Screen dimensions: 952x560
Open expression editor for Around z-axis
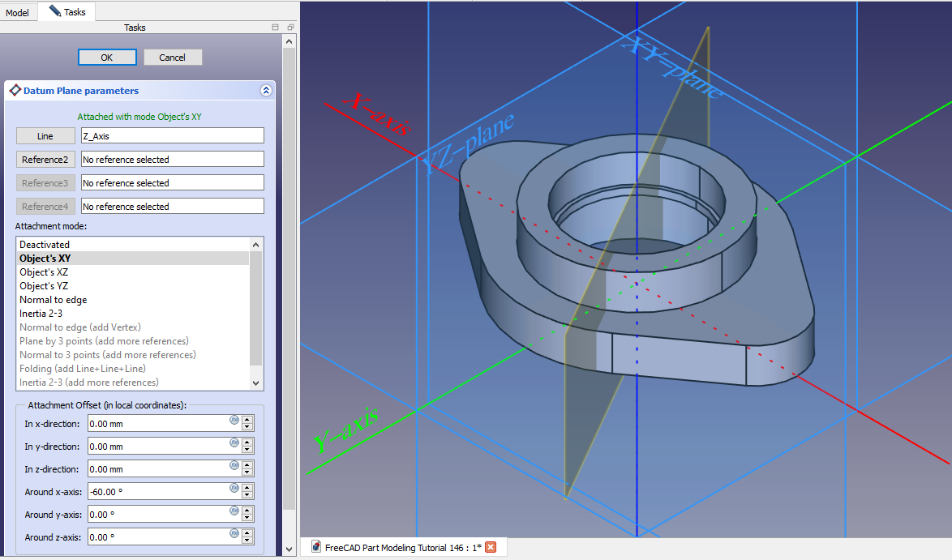234,533
